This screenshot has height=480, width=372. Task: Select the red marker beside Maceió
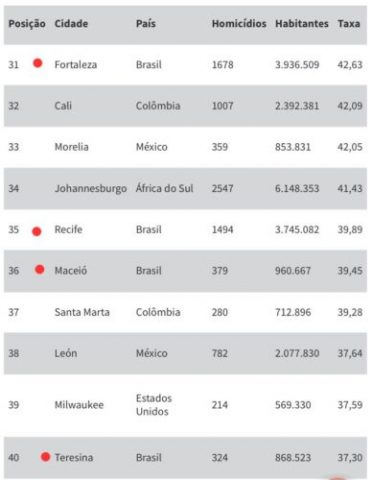point(40,269)
